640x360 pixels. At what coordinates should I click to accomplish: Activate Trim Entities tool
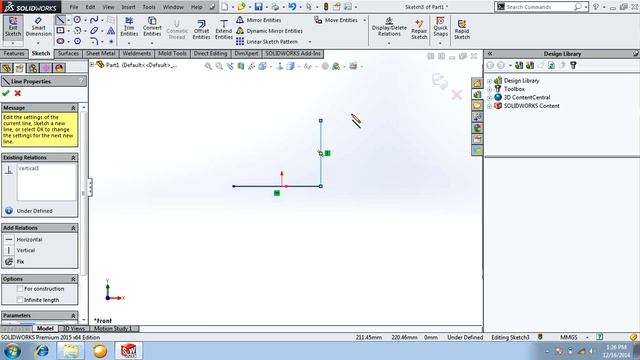[x=129, y=27]
